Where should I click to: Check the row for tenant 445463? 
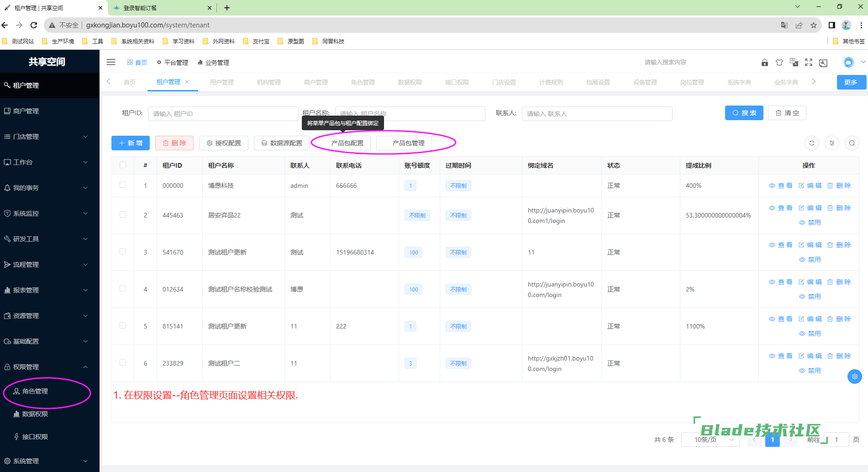[123, 214]
